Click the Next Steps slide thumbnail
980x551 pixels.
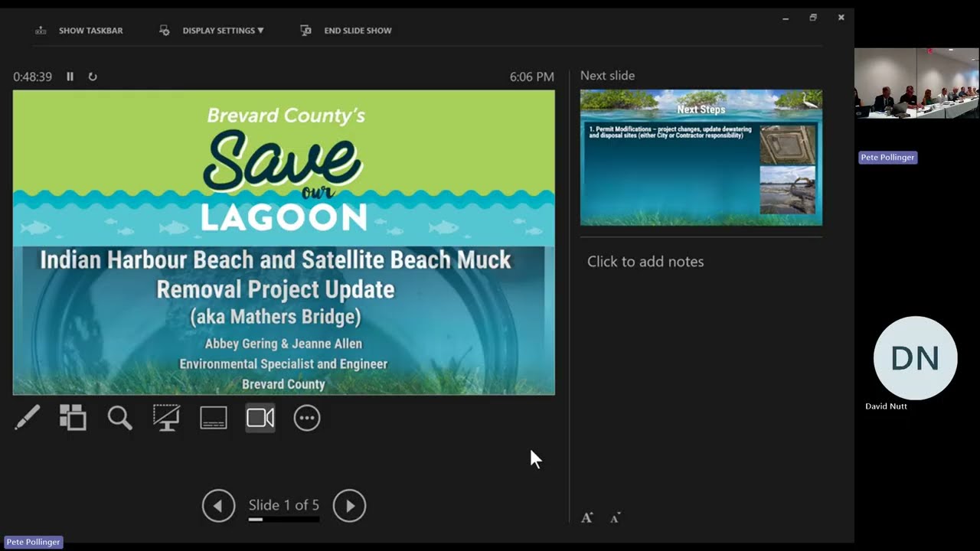[701, 158]
